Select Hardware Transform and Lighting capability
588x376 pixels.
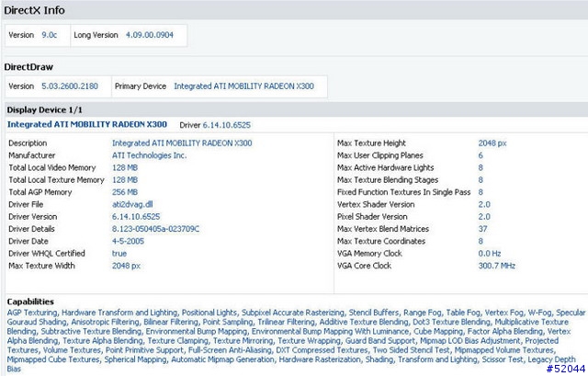pos(119,313)
